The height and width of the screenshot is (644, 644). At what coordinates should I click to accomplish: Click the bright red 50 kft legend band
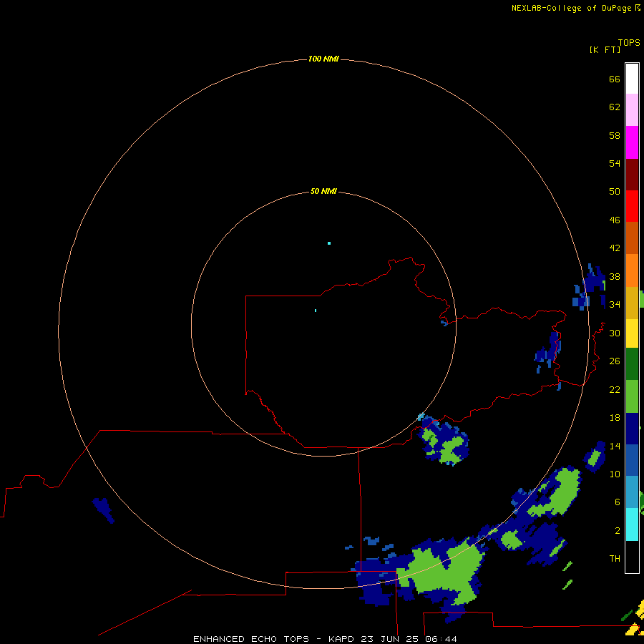tap(632, 206)
